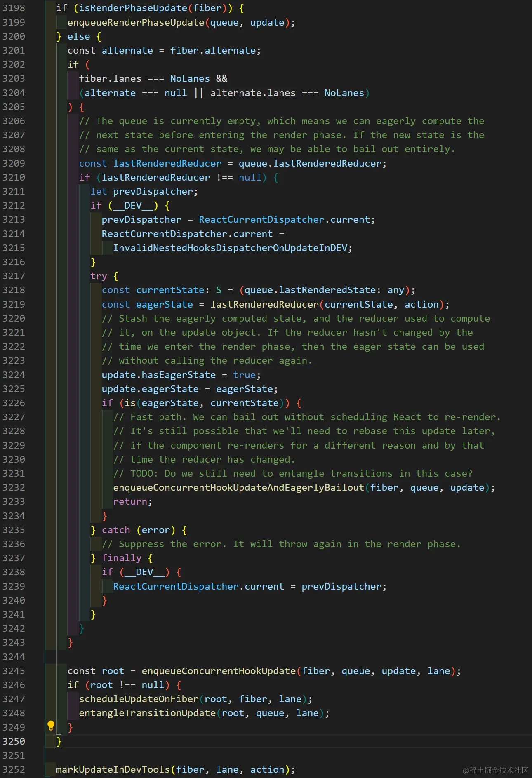Viewport: 532px width, 778px height.
Task: Click 'NoLanes' on line 3203
Action: 190,78
